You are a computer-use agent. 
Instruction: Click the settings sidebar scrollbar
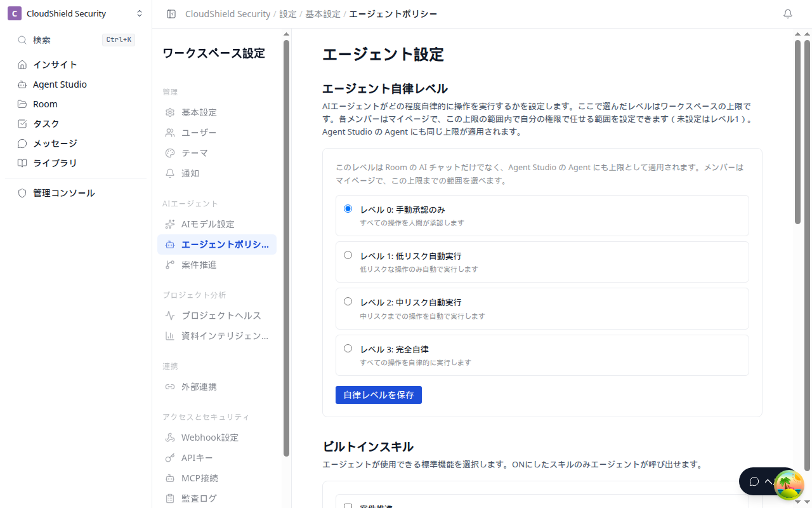(286, 248)
